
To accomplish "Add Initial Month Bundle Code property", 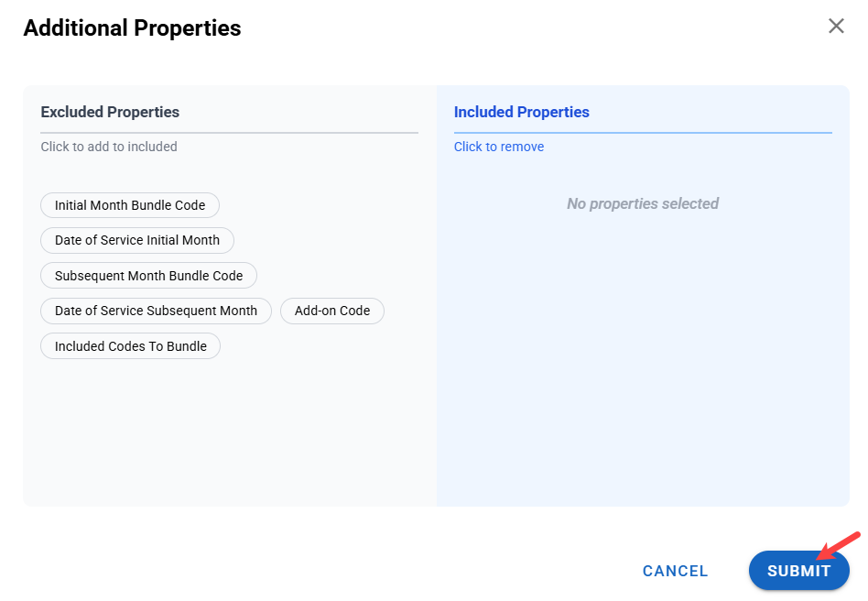I will click(x=130, y=205).
